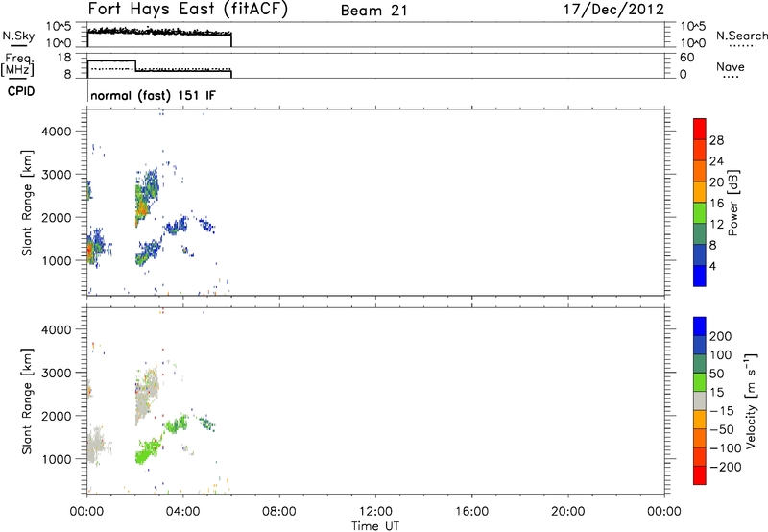Click the 'Nave' legend label
This screenshot has height=532, width=768.
(731, 67)
